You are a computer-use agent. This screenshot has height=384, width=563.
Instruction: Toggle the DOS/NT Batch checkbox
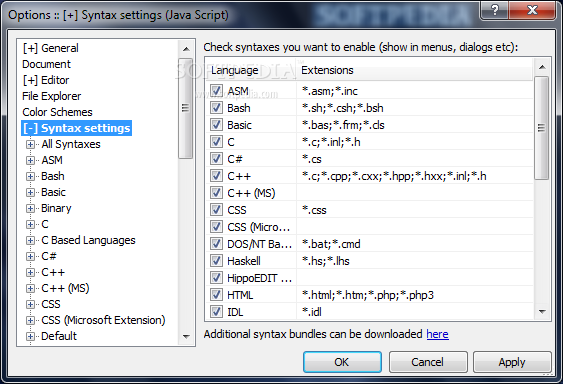(x=216, y=244)
